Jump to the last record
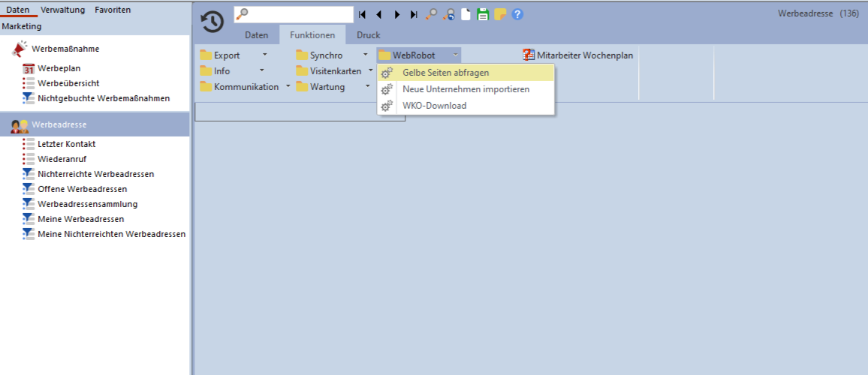The height and width of the screenshot is (375, 868). [414, 14]
